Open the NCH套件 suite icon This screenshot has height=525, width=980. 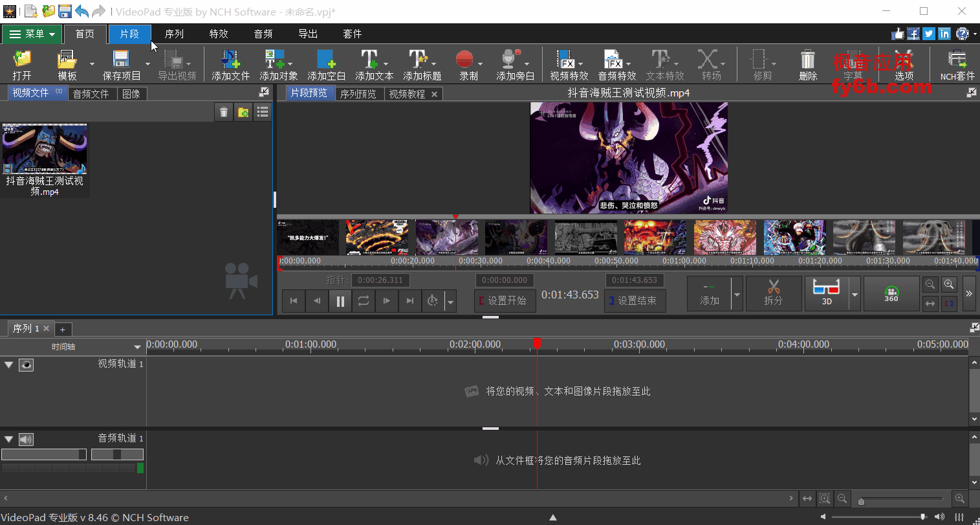coord(957,65)
